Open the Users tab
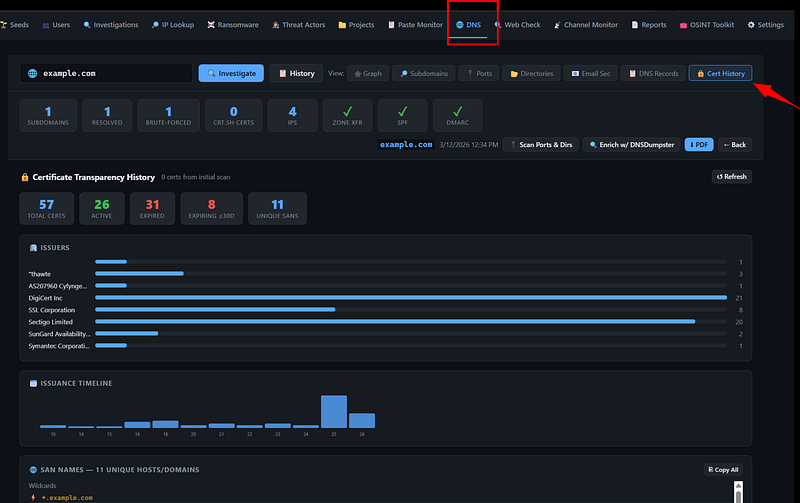 56,24
